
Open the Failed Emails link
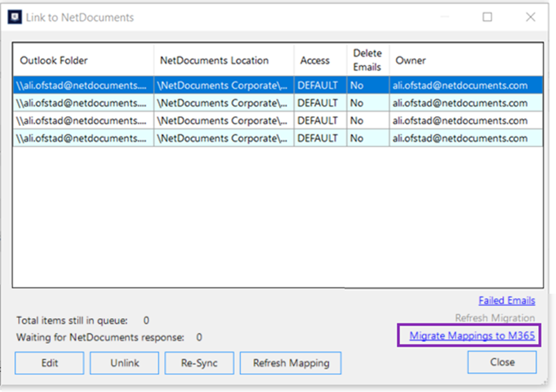coord(507,300)
